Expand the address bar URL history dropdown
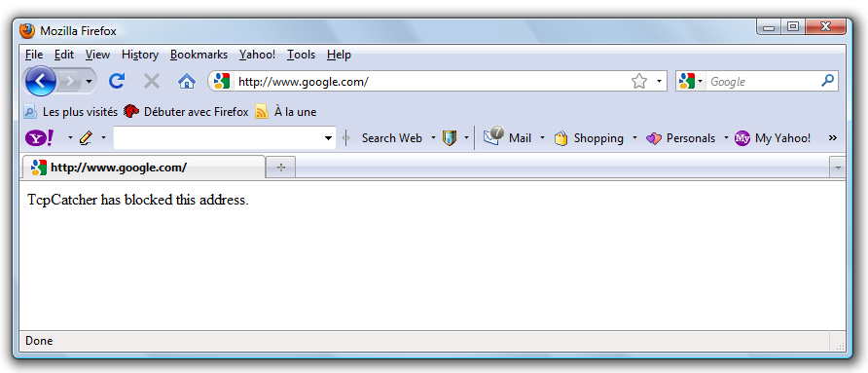The image size is (868, 373). 660,82
